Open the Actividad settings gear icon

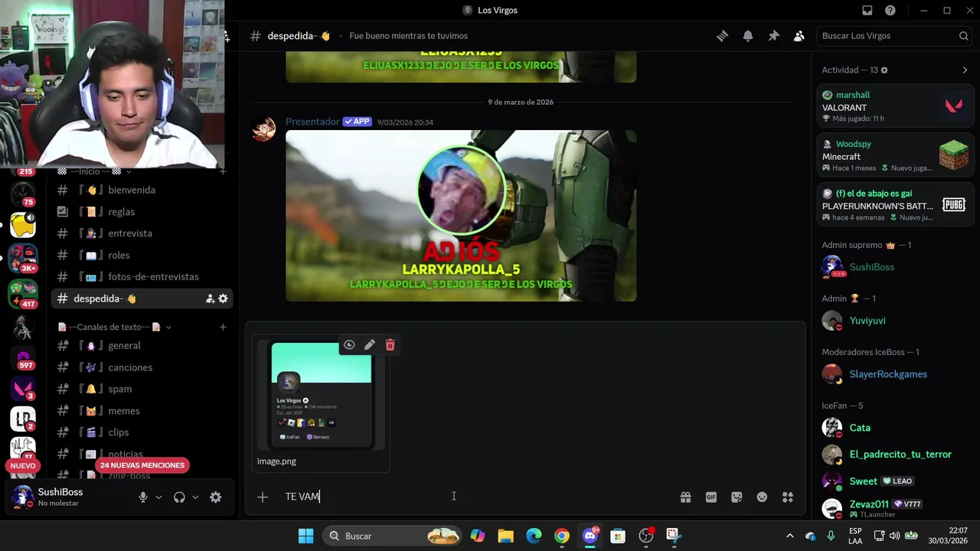pos(884,70)
